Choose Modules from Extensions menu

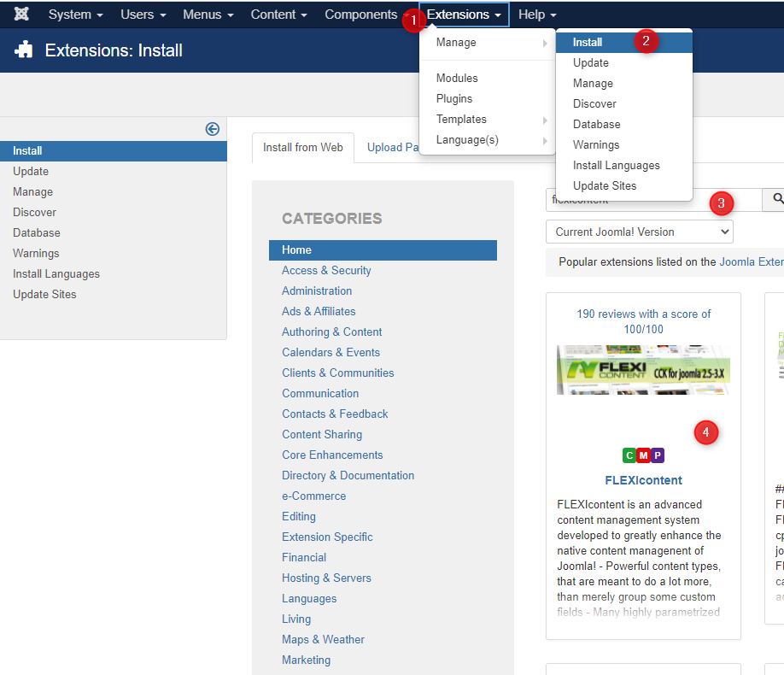click(x=487, y=78)
